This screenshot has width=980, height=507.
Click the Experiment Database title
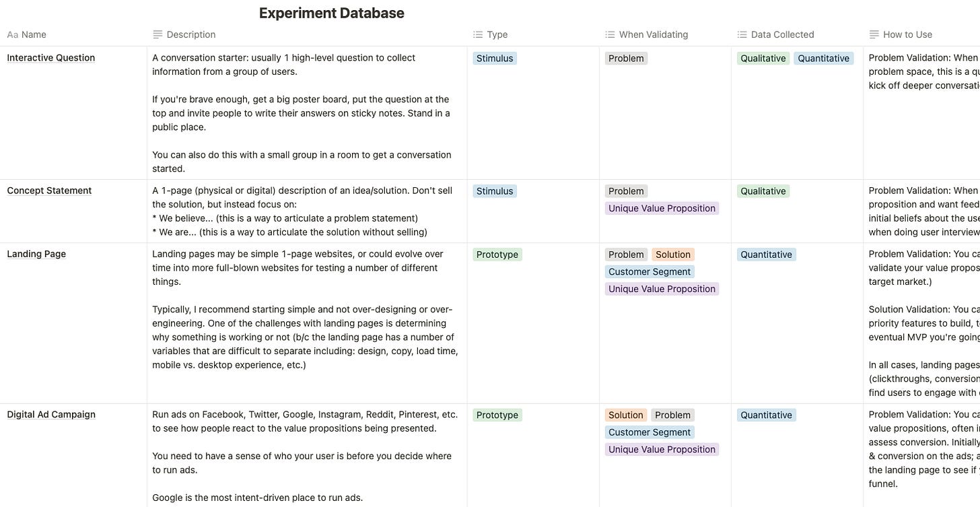coord(331,13)
